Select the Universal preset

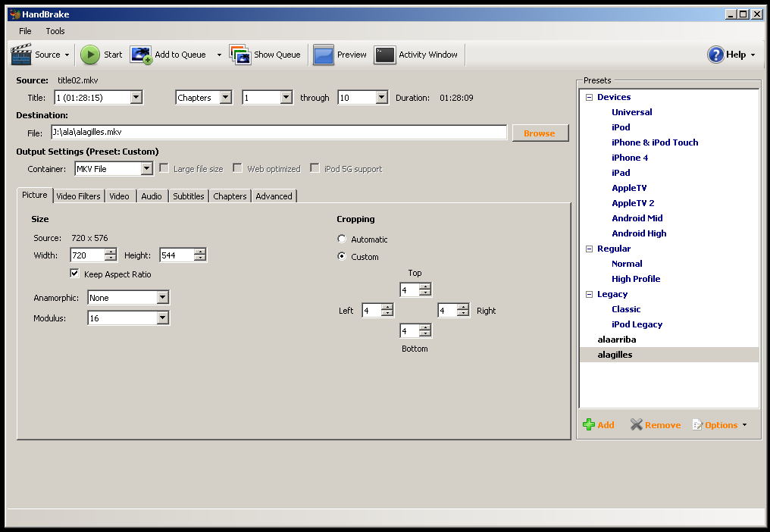tap(631, 112)
